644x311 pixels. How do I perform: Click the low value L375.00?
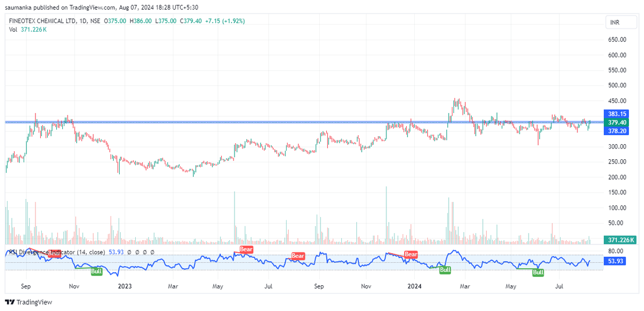[x=166, y=20]
